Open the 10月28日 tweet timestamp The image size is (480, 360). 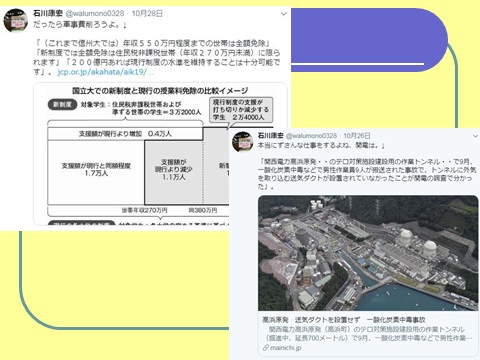[147, 14]
